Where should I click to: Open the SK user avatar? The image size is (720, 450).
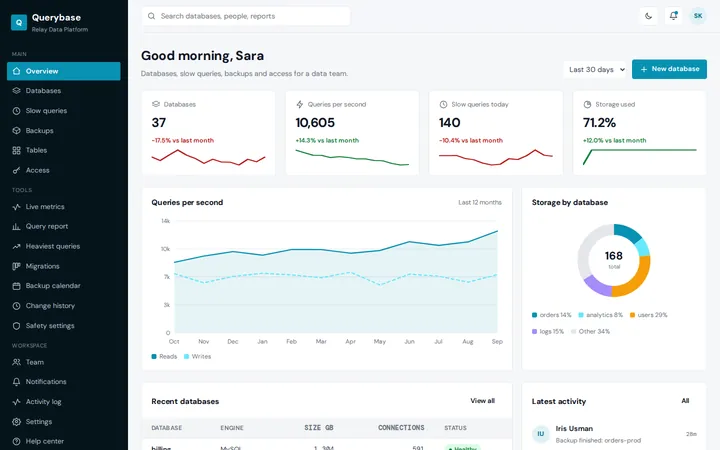coord(698,16)
